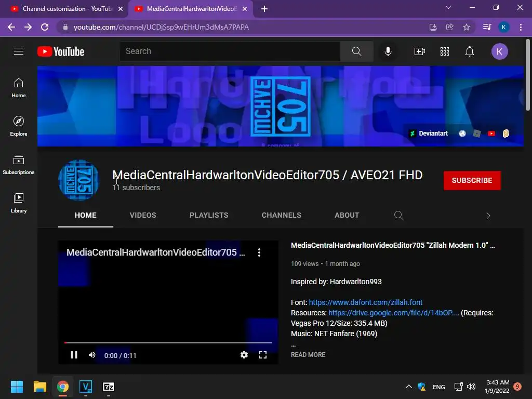Viewport: 532px width, 399px height.
Task: Mute the featured video volume
Action: coord(92,355)
